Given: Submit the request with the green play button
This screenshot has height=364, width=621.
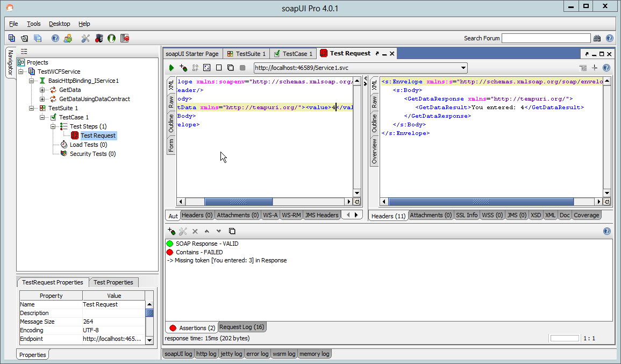Looking at the screenshot, I should coord(172,68).
